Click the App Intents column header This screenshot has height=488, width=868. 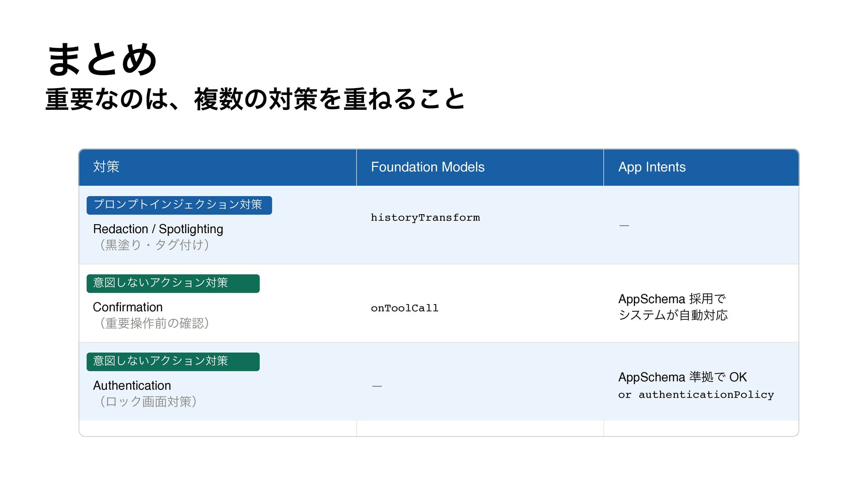[652, 167]
